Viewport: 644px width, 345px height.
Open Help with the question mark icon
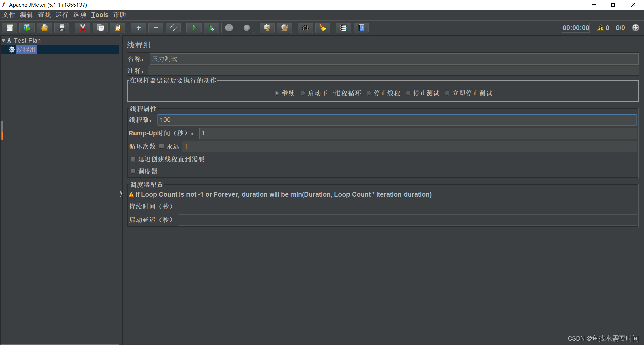[361, 28]
